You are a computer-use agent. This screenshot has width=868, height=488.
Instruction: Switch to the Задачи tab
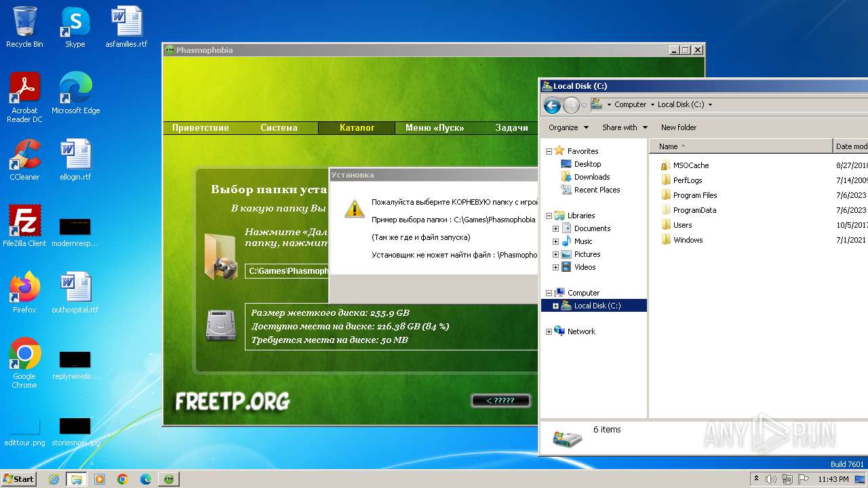click(x=511, y=127)
